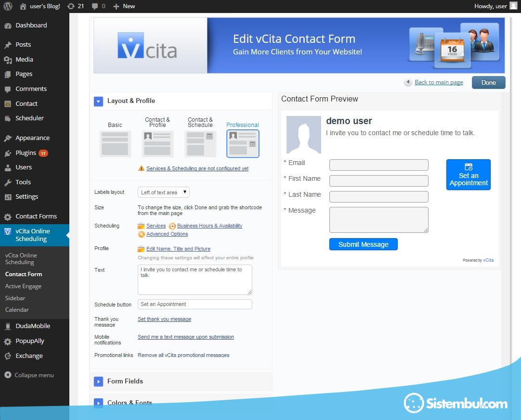Collapse the Layout & Profile section
Viewport: 521px width, 420px height.
tap(98, 101)
